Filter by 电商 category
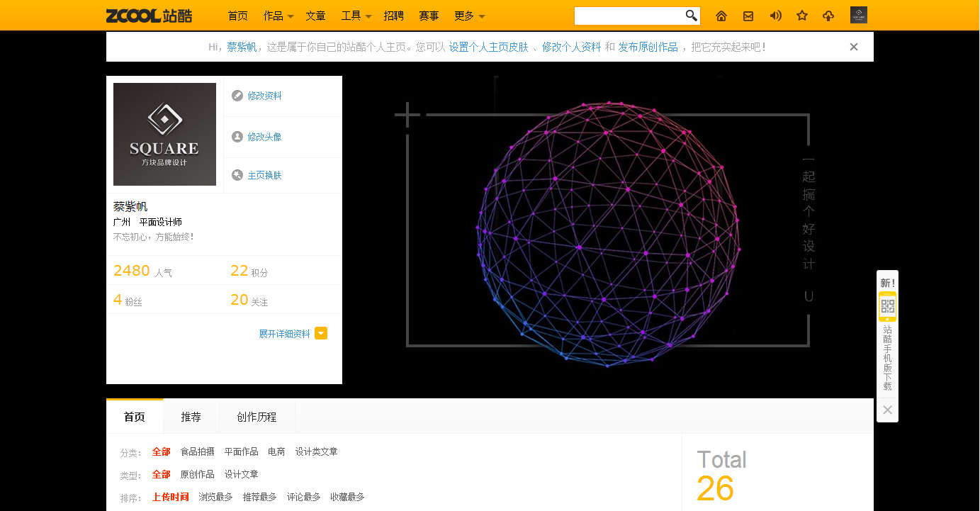980x511 pixels. [x=276, y=451]
